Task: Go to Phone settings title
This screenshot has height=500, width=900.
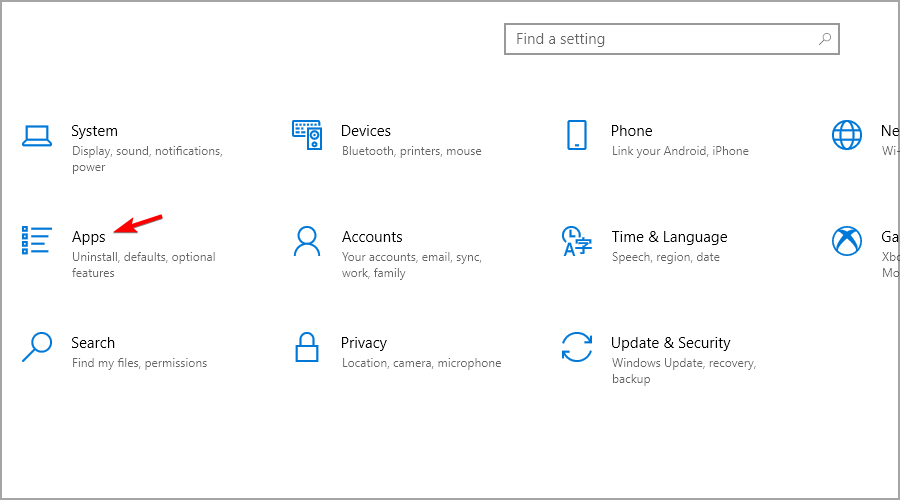Action: pyautogui.click(x=631, y=131)
